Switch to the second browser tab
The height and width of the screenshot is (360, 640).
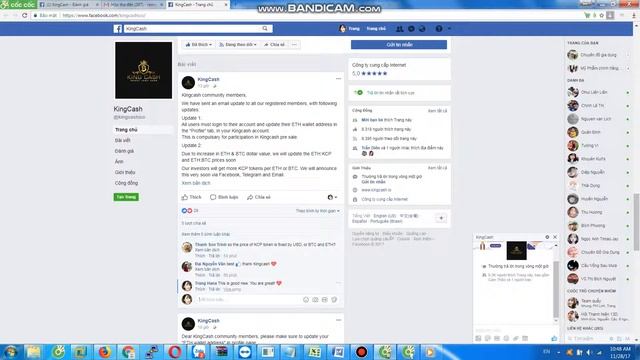[133, 4]
